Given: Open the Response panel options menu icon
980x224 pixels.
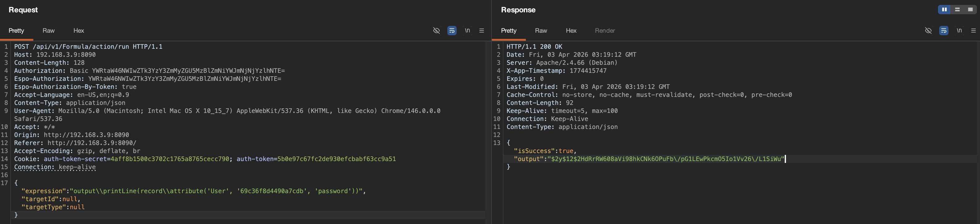Looking at the screenshot, I should tap(974, 30).
